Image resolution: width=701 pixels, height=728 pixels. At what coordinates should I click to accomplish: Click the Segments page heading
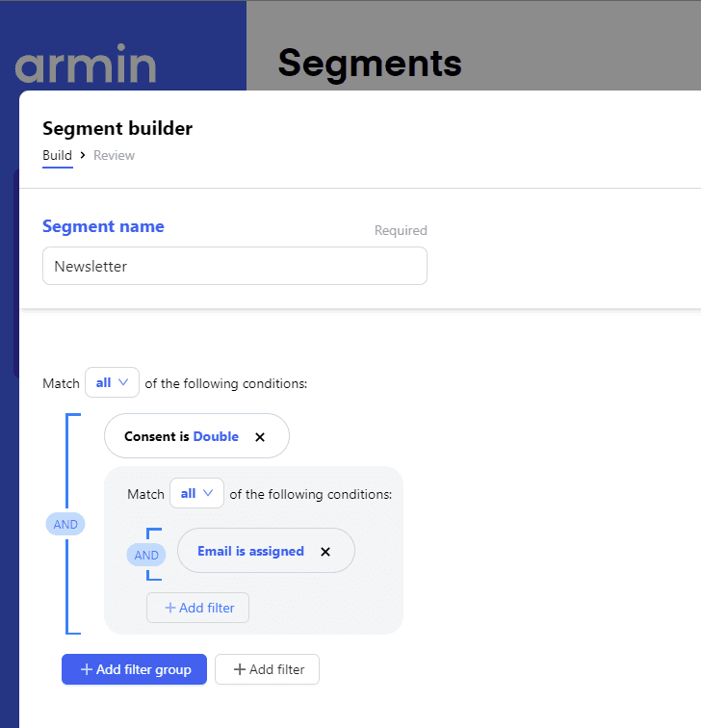click(370, 64)
